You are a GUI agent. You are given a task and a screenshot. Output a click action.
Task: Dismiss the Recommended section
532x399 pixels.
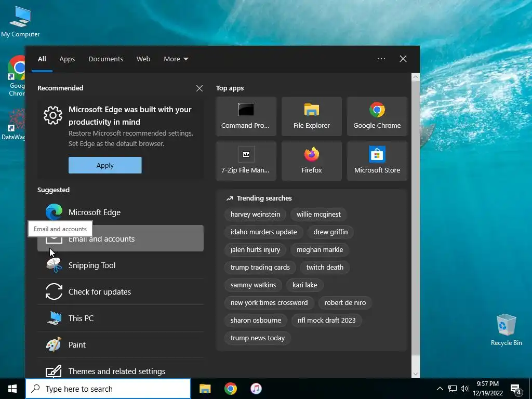point(199,88)
